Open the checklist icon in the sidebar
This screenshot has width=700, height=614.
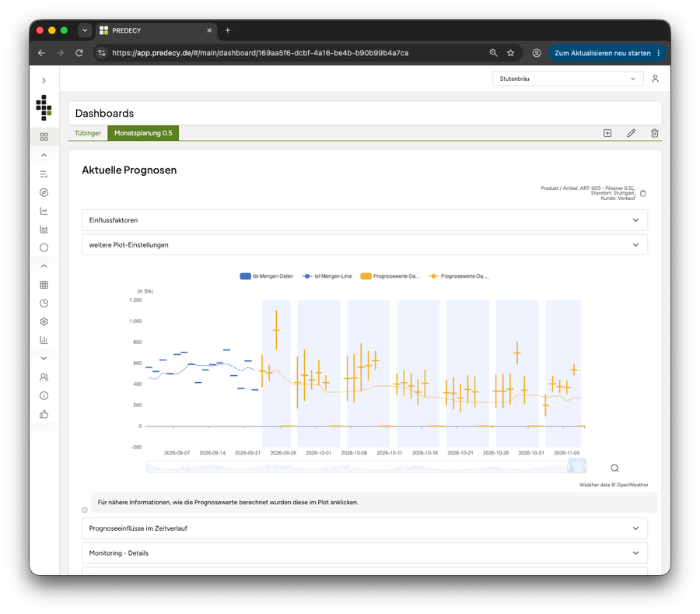click(x=44, y=174)
